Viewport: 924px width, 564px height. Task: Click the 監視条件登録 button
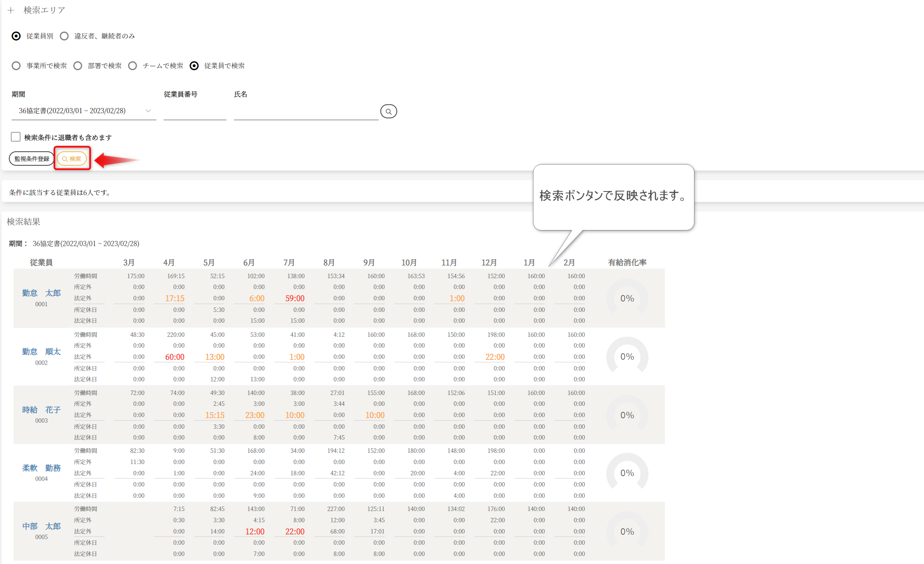(x=32, y=159)
